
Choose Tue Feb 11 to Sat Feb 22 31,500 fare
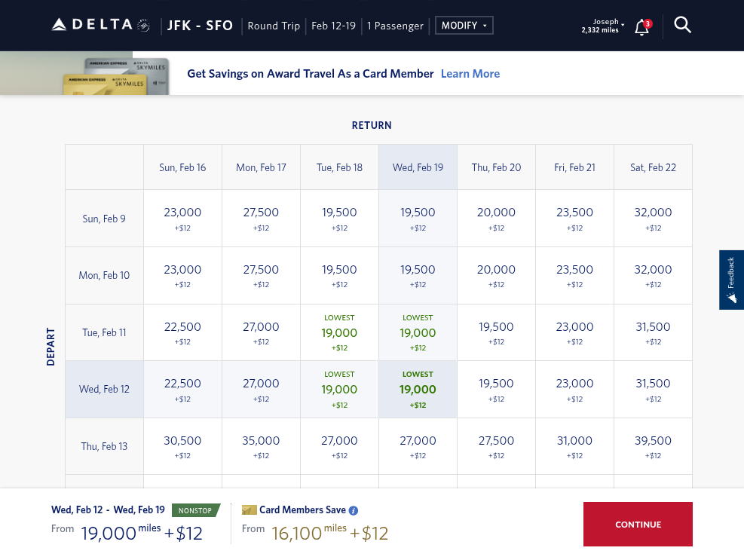(x=653, y=332)
